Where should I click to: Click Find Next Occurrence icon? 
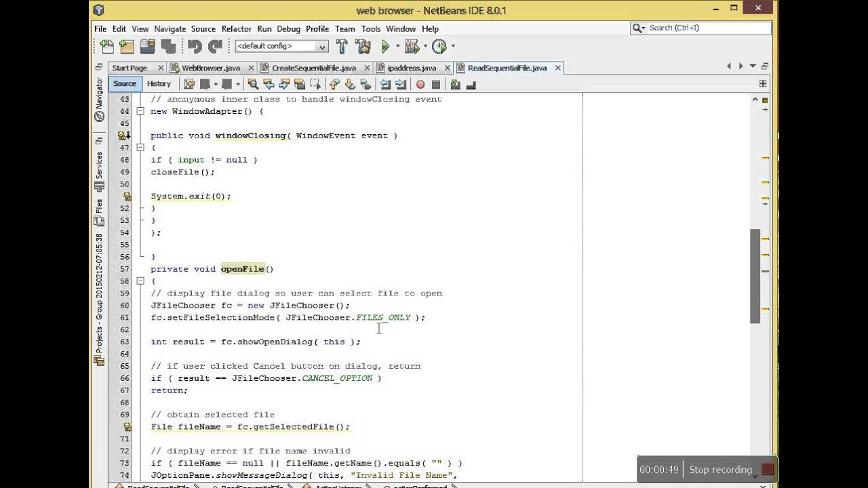(x=284, y=84)
